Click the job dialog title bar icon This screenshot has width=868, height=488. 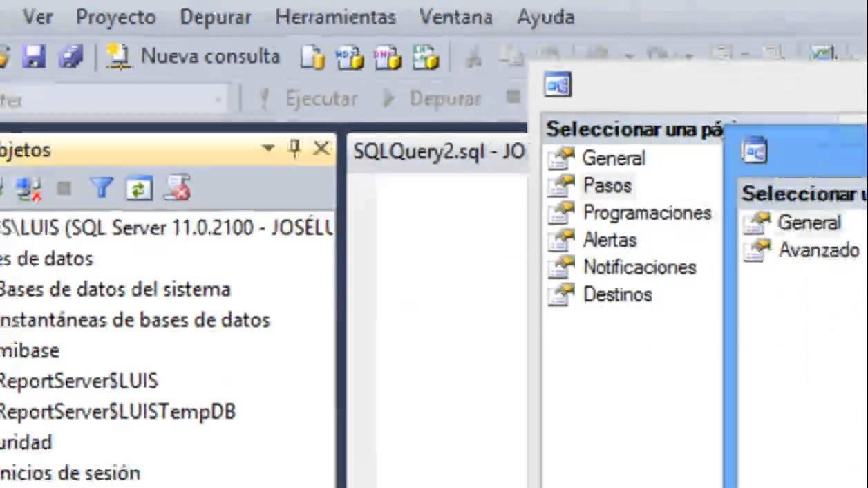(558, 85)
